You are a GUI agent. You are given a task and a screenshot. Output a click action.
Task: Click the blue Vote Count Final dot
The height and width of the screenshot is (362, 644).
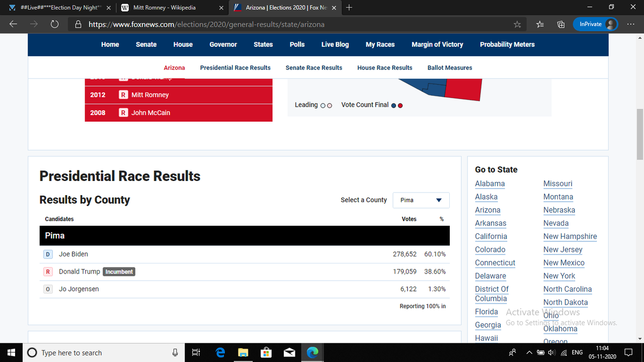[x=394, y=106]
